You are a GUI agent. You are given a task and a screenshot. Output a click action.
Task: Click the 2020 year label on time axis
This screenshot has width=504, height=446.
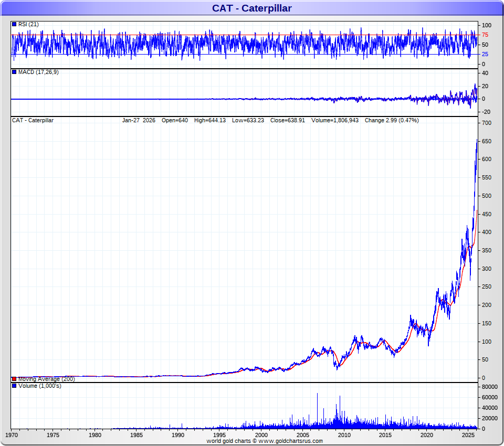pyautogui.click(x=427, y=435)
